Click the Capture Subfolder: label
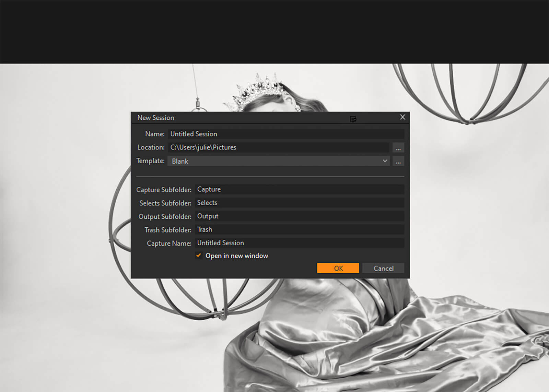The image size is (549, 392). click(164, 190)
